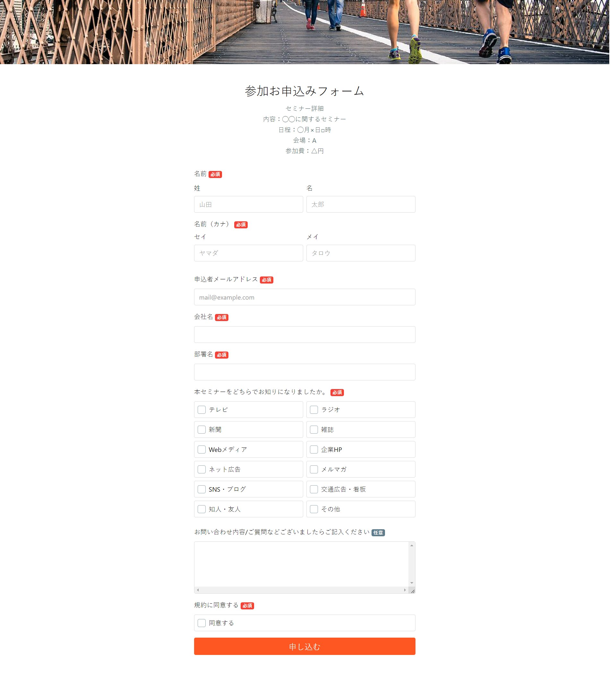Click the 参加費：△円 text
The width and height of the screenshot is (616, 679).
click(304, 151)
